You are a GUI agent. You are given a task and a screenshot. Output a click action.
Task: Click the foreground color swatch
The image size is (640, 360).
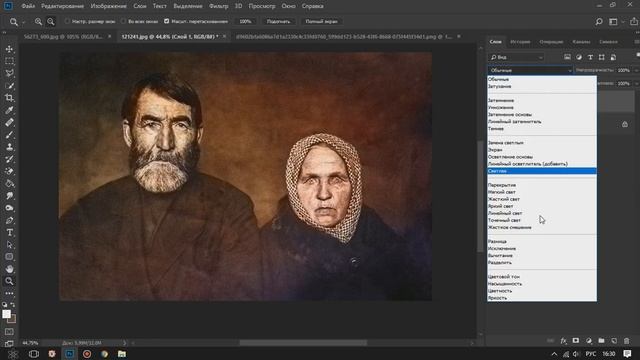point(6,314)
